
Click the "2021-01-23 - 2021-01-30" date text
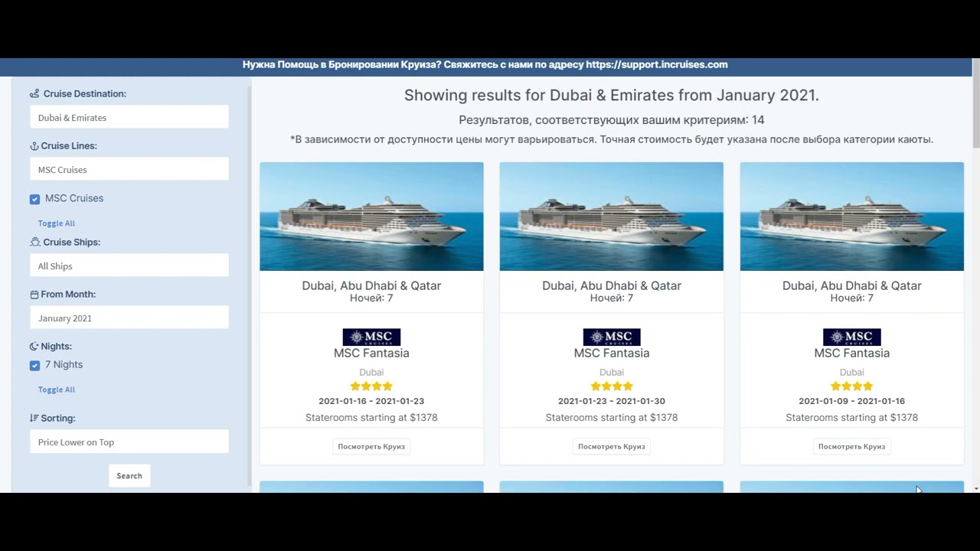pyautogui.click(x=612, y=401)
